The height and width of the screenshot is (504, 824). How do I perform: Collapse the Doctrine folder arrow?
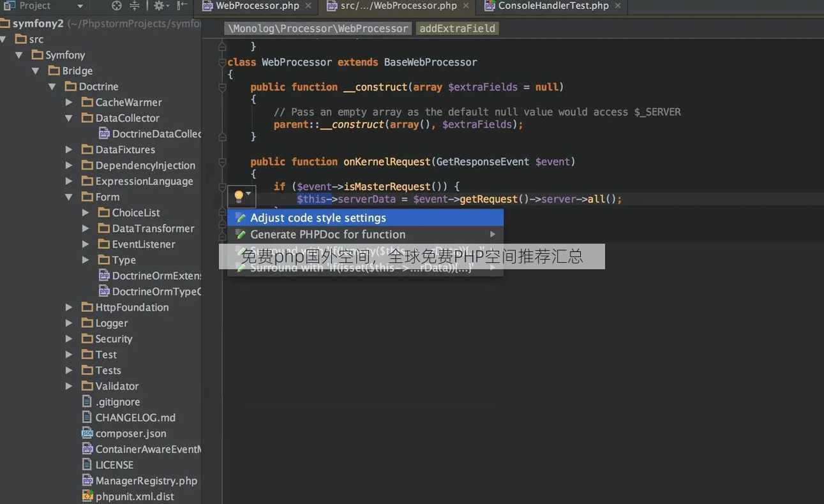click(x=52, y=86)
